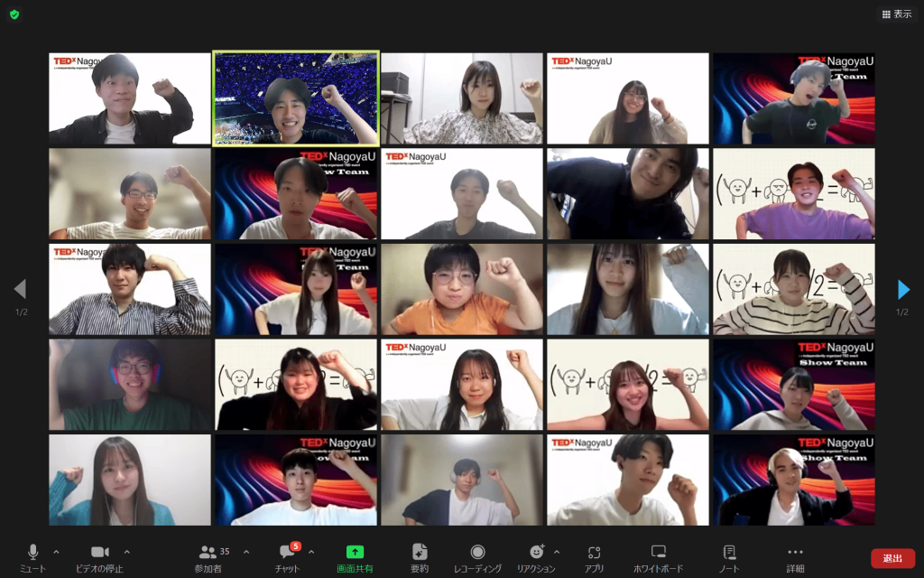Start recording the meeting (レコーディング)

[477, 553]
